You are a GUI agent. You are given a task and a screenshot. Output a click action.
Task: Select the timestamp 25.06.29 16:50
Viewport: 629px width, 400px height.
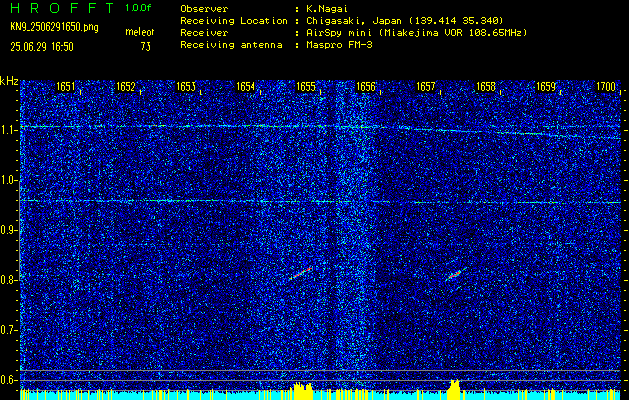click(x=42, y=47)
